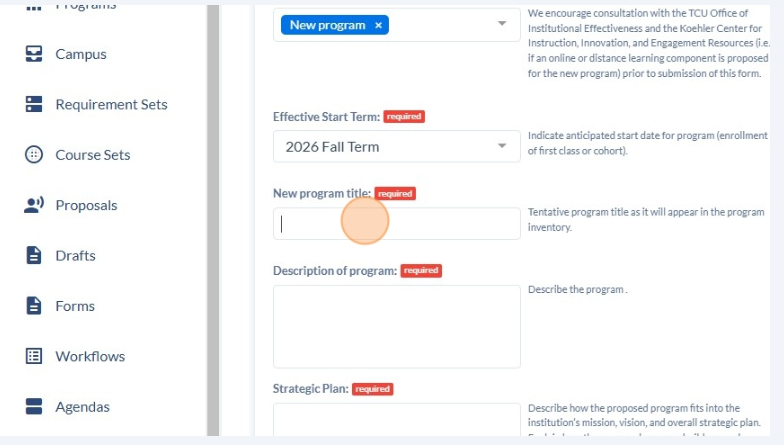Click the Campus inbox icon
The height and width of the screenshot is (445, 784).
point(34,54)
